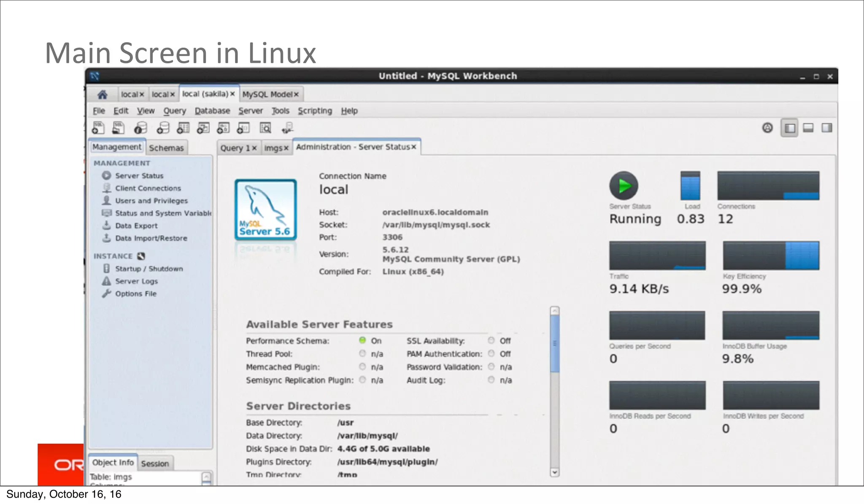
Task: Click the database inspector toolbar icon
Action: pyautogui.click(x=140, y=127)
